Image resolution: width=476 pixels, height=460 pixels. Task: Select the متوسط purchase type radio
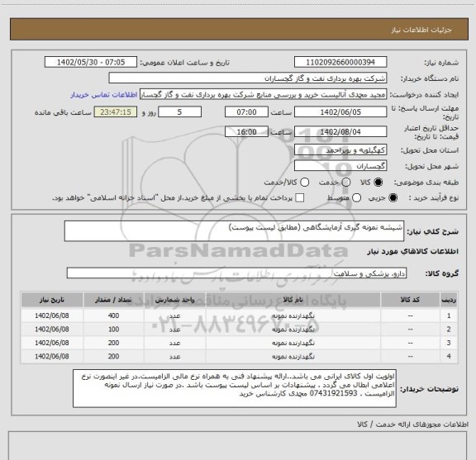point(356,198)
